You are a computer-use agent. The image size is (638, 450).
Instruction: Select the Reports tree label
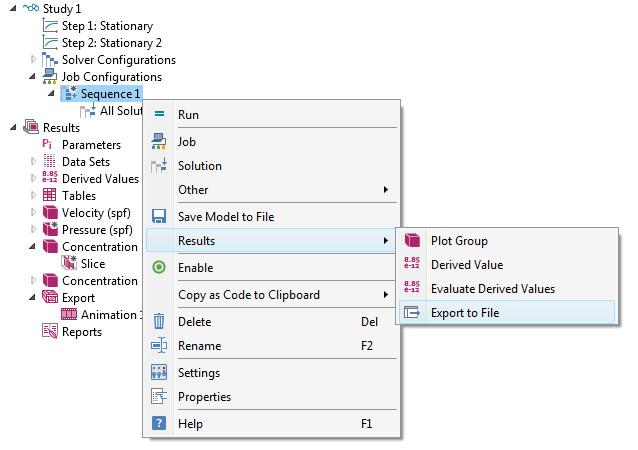point(82,332)
